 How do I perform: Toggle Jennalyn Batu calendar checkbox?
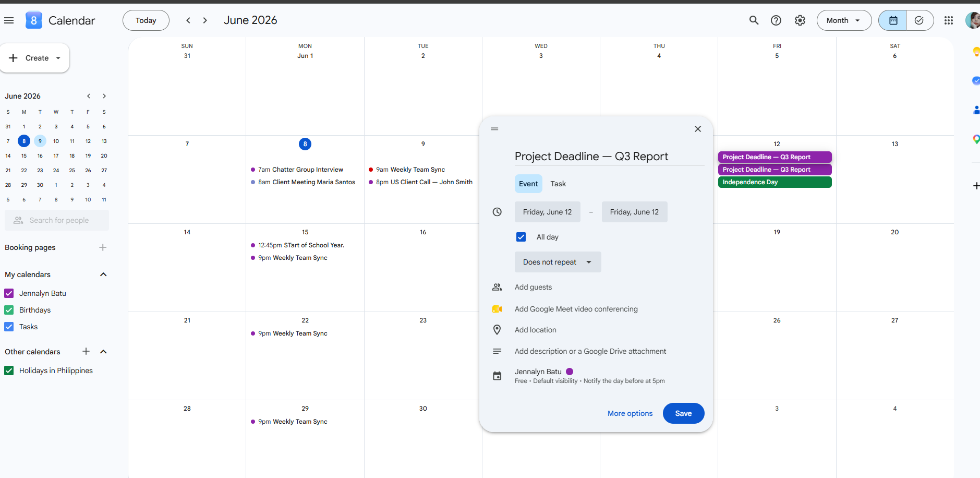click(9, 293)
